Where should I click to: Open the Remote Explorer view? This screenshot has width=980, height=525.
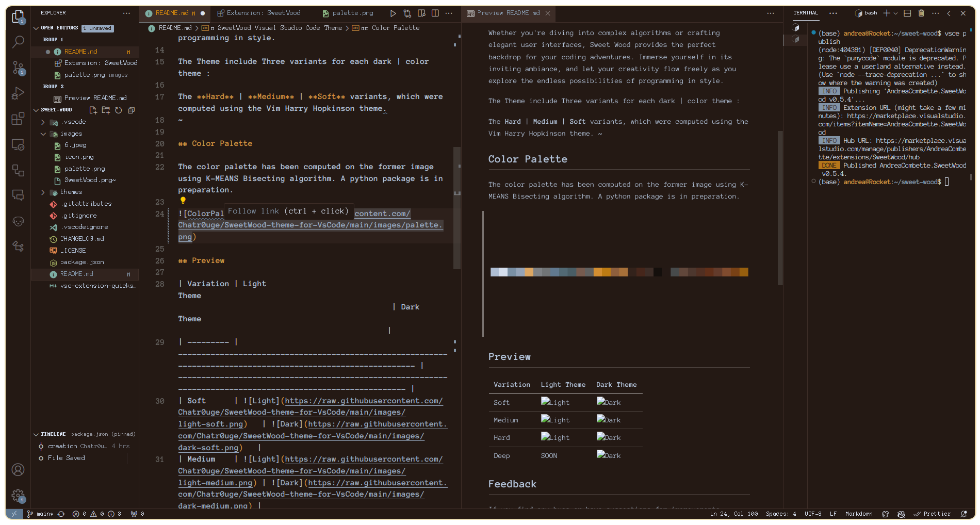pos(18,145)
